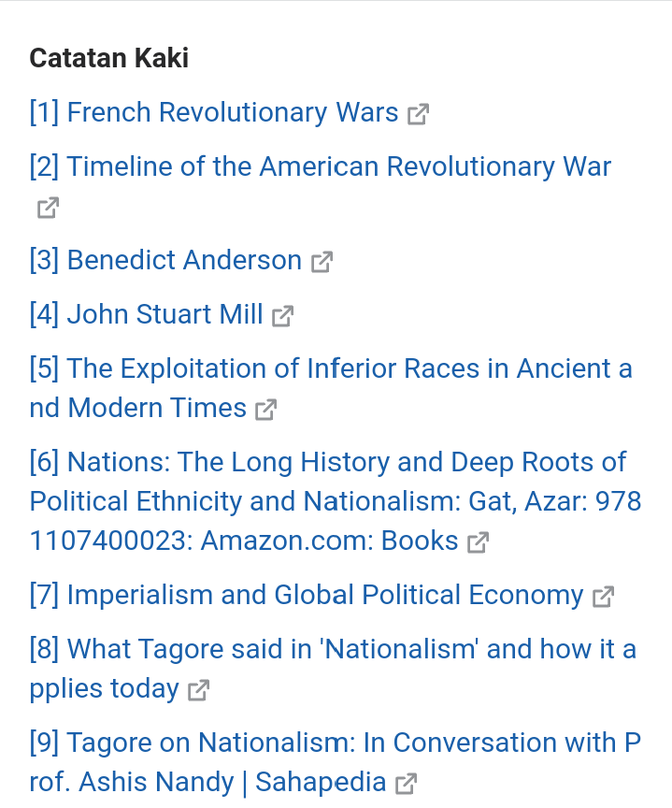Open the John Stuart Mill footnote link
The width and height of the screenshot is (672, 808).
[x=164, y=314]
